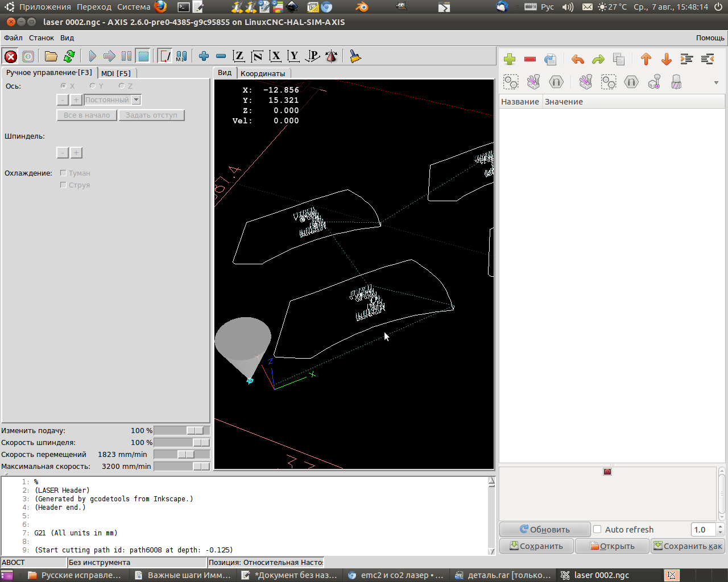Image resolution: width=728 pixels, height=582 pixels.
Task: Click the green plus add icon
Action: point(510,59)
